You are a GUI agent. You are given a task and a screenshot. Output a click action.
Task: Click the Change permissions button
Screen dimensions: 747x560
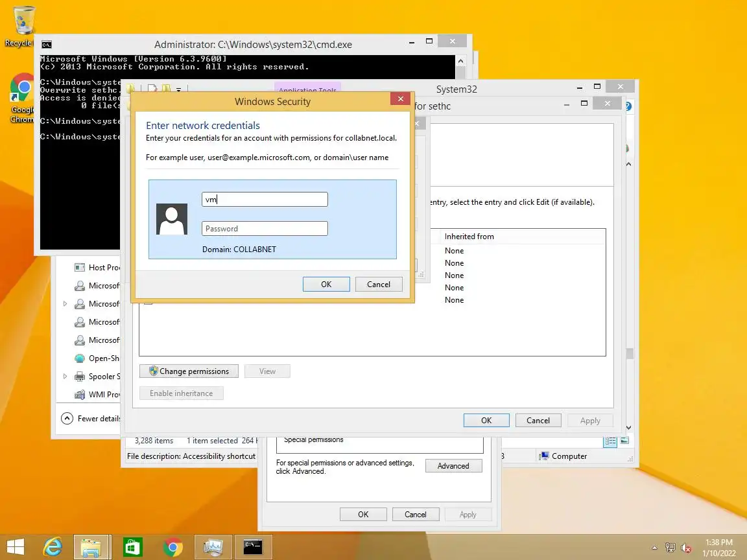tap(189, 371)
